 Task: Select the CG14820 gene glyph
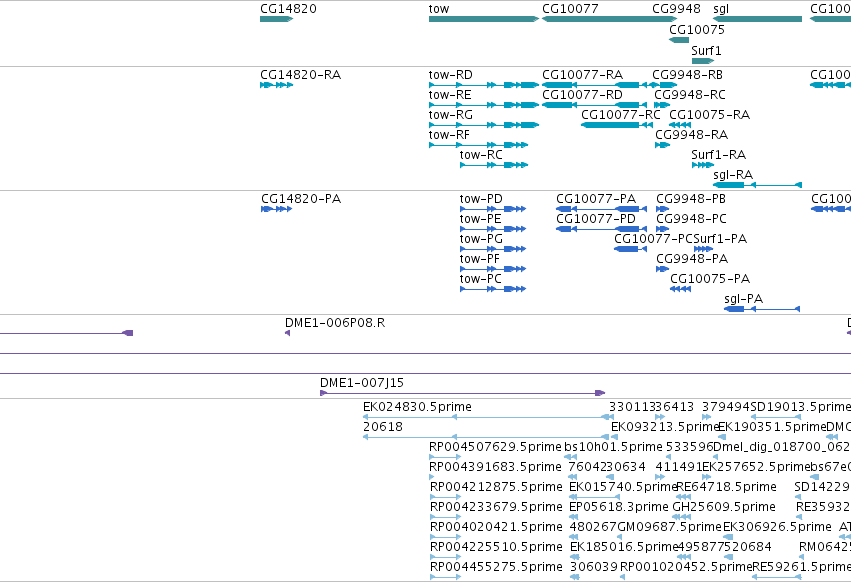click(x=276, y=19)
